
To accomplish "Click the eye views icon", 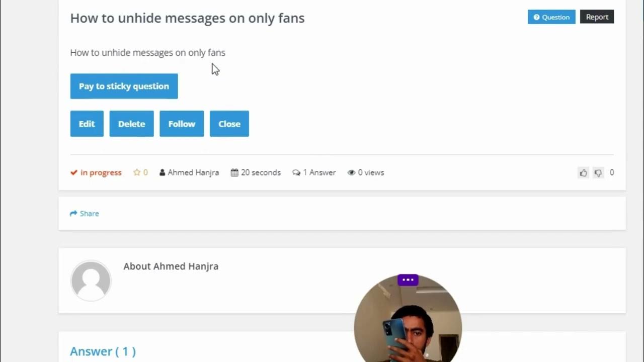I will pos(351,172).
